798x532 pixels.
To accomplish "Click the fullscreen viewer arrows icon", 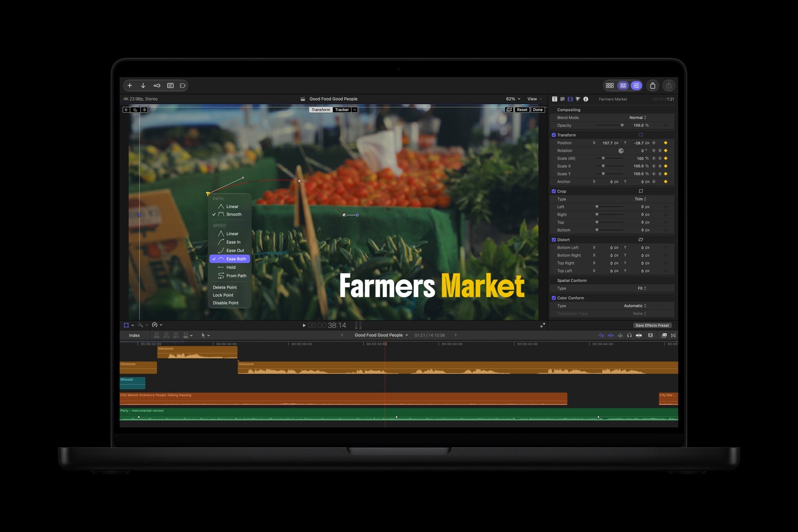I will 543,325.
